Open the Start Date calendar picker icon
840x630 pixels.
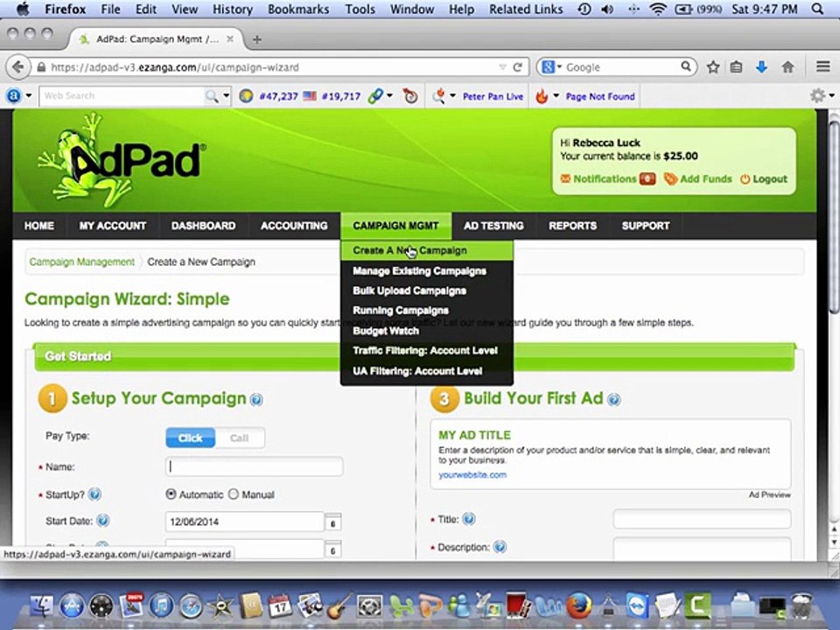pos(332,522)
